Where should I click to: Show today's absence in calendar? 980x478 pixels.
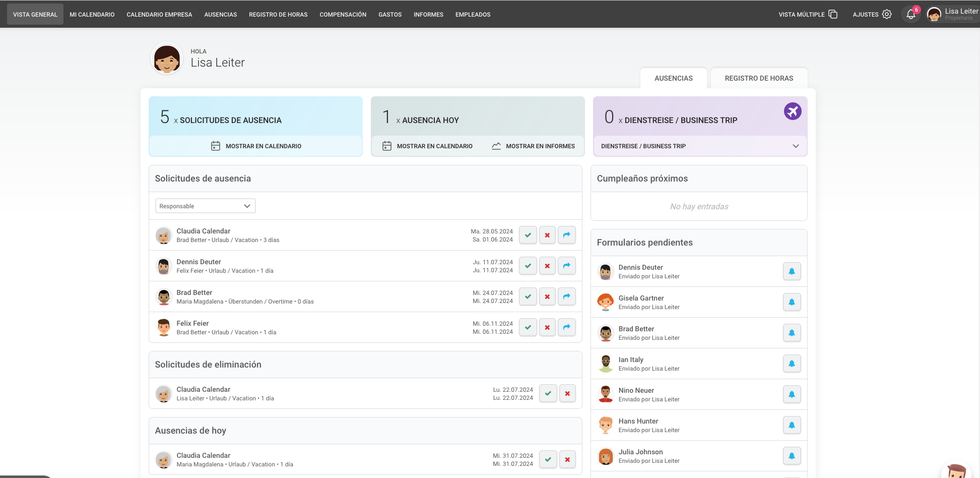[427, 146]
